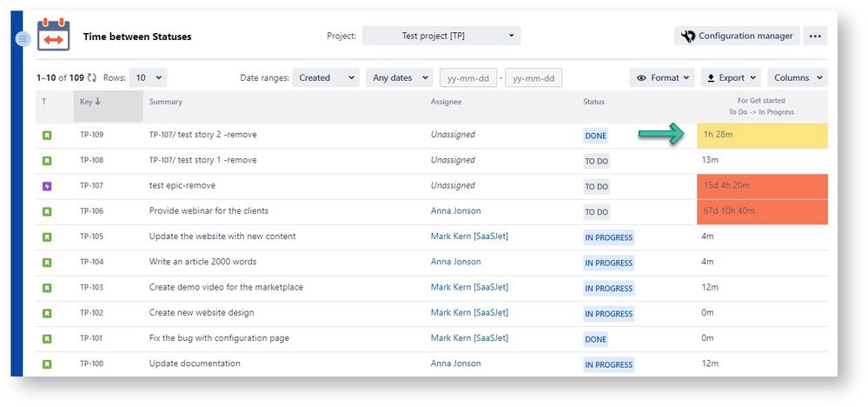
Task: Click the story type icon for TP-100
Action: click(47, 364)
